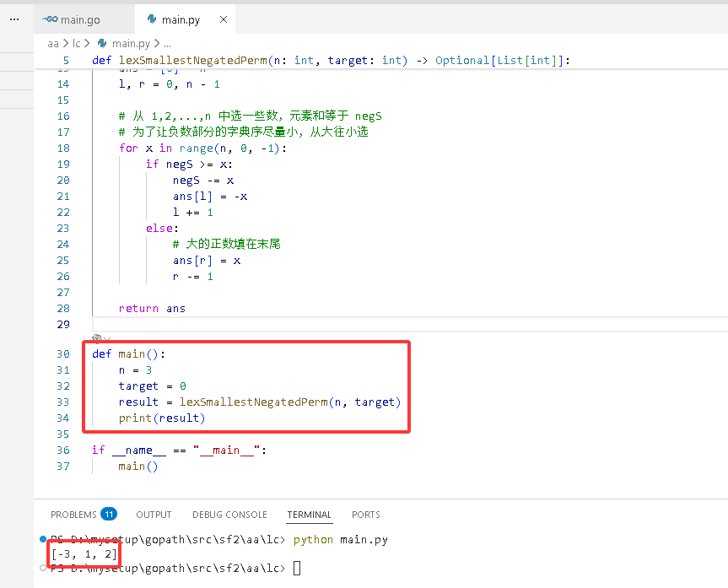Click line number 18 in gutter
728x588 pixels.
pyautogui.click(x=63, y=148)
